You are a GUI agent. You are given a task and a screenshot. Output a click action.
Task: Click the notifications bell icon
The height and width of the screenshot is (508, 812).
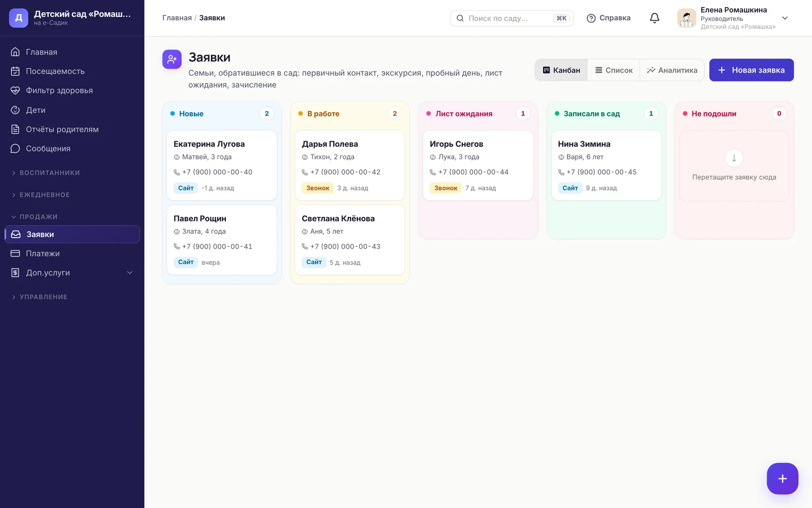(655, 18)
